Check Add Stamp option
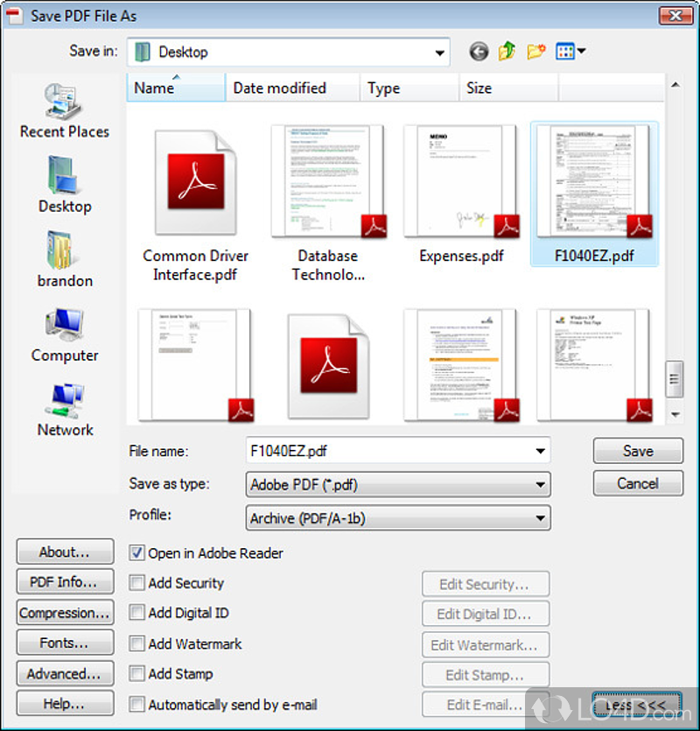The width and height of the screenshot is (700, 731). (x=137, y=673)
